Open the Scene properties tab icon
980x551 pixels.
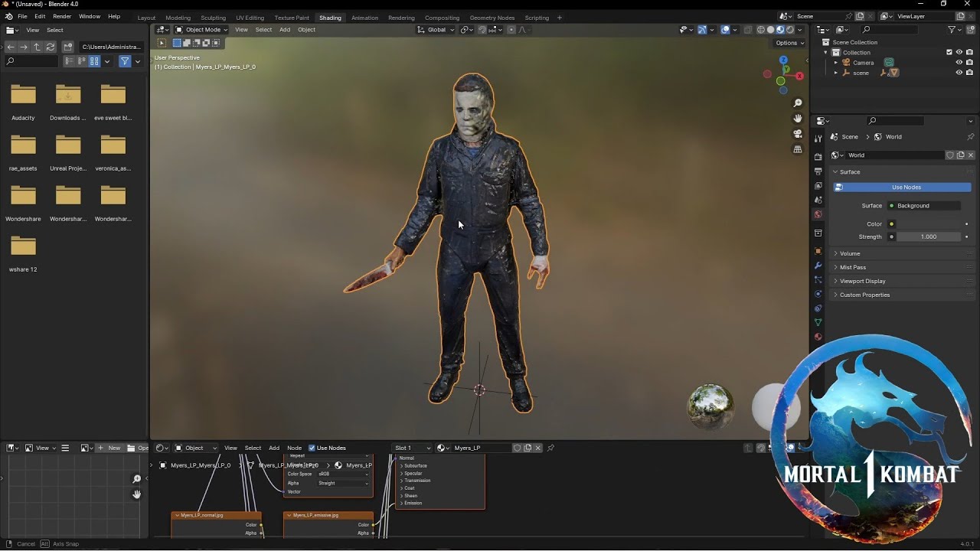(x=818, y=199)
